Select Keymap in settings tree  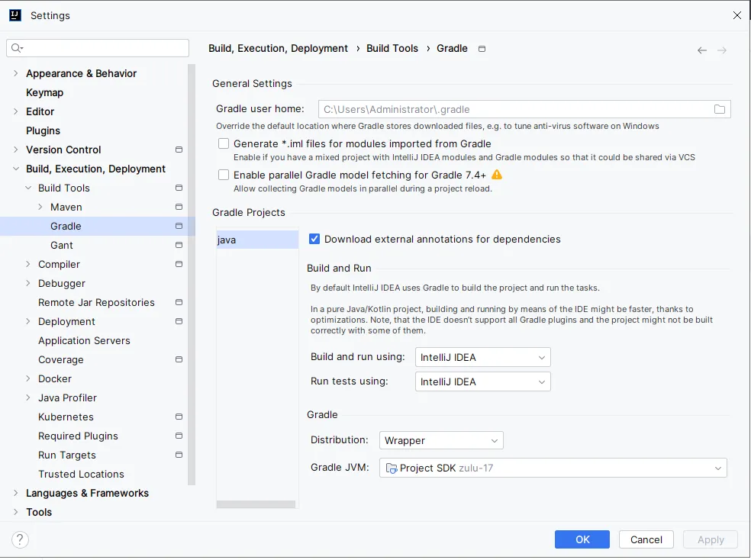pos(44,92)
